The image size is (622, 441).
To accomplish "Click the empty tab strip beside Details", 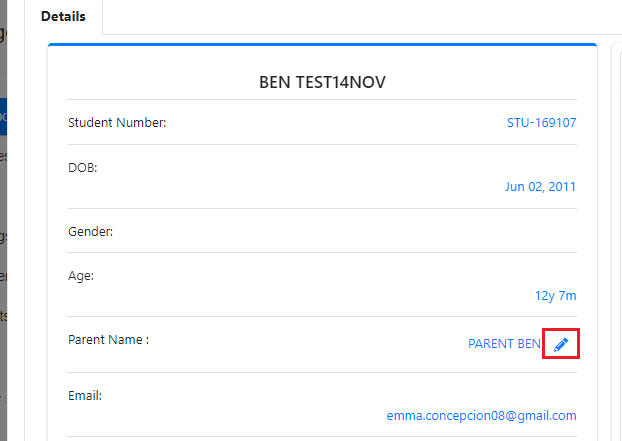I will coord(362,17).
